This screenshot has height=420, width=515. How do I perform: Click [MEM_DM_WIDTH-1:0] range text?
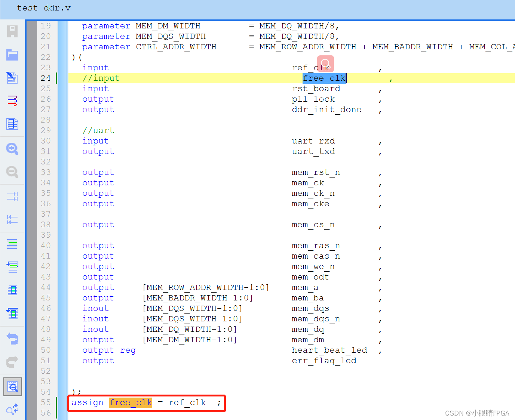190,340
